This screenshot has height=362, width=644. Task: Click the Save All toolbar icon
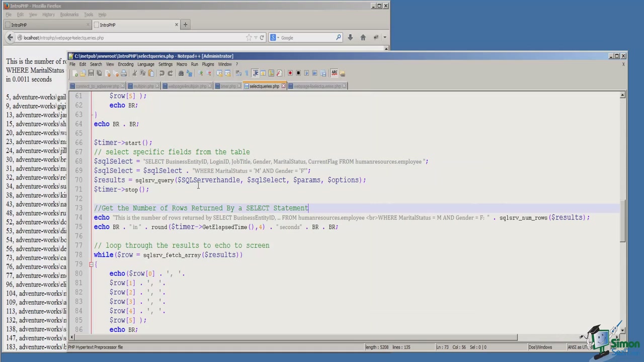pyautogui.click(x=99, y=73)
